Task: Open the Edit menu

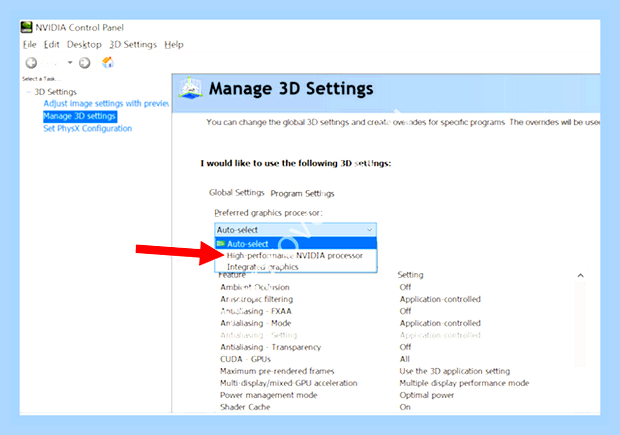Action: coord(51,44)
